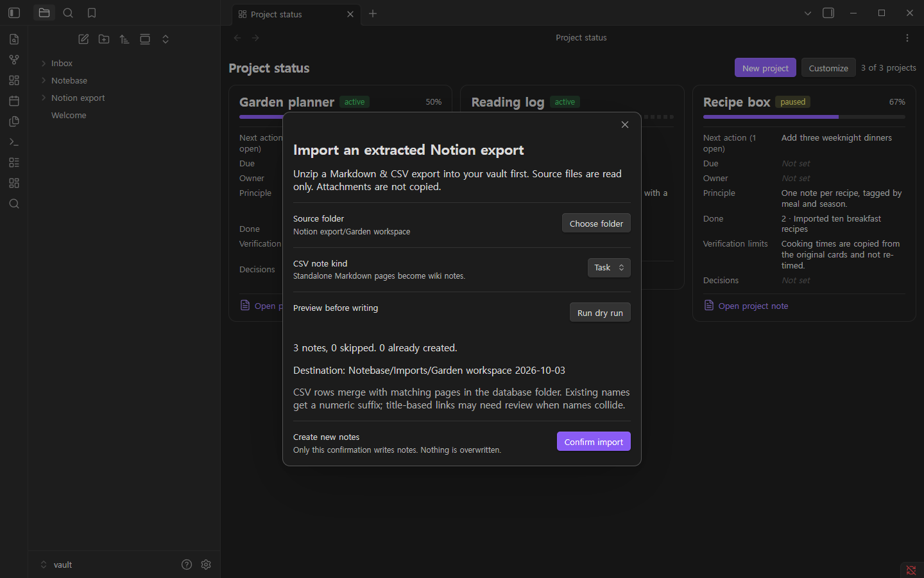
Task: Open the graph view ribbon icon
Action: click(x=14, y=60)
